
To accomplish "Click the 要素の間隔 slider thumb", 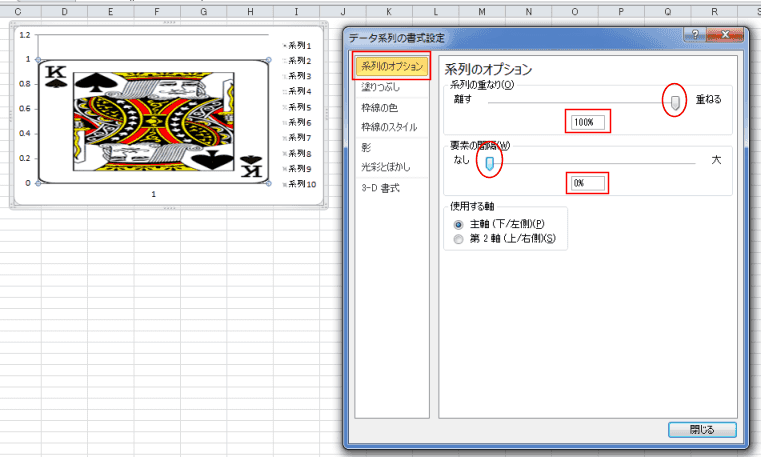I will (490, 163).
